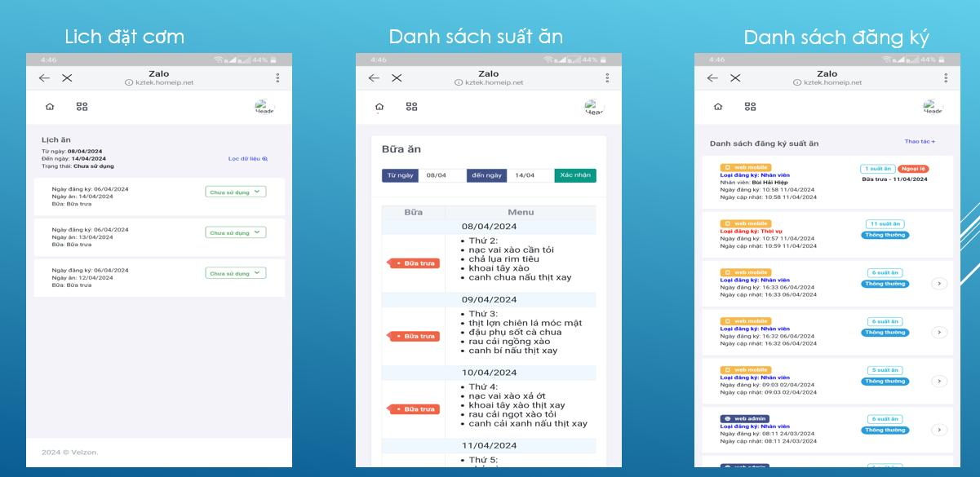Expand Chưa sử dụng dropdown for 13/04/2024

(235, 232)
